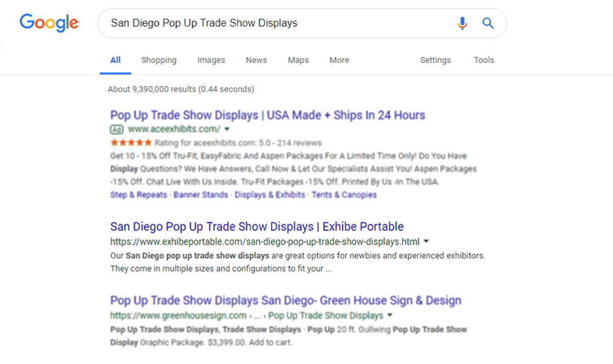Click the exhibeportable.com result URL text
Image resolution: width=613 pixels, height=364 pixels.
click(x=265, y=241)
